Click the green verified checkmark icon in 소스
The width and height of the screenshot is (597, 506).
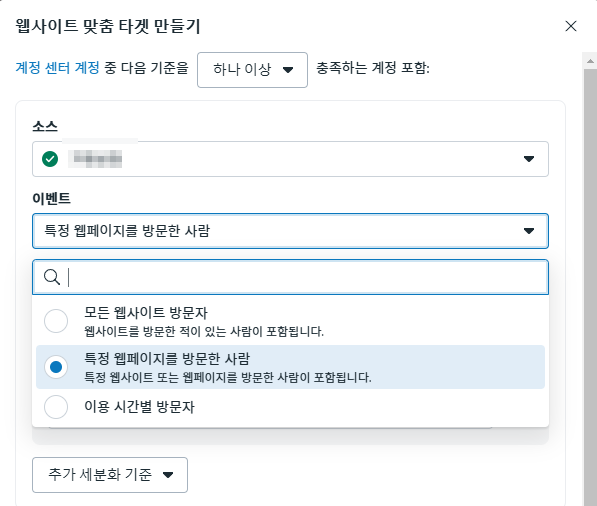pos(50,159)
